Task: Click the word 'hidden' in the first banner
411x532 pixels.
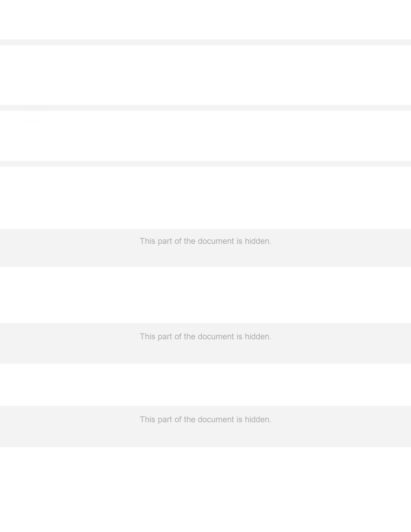Action: tap(258, 241)
